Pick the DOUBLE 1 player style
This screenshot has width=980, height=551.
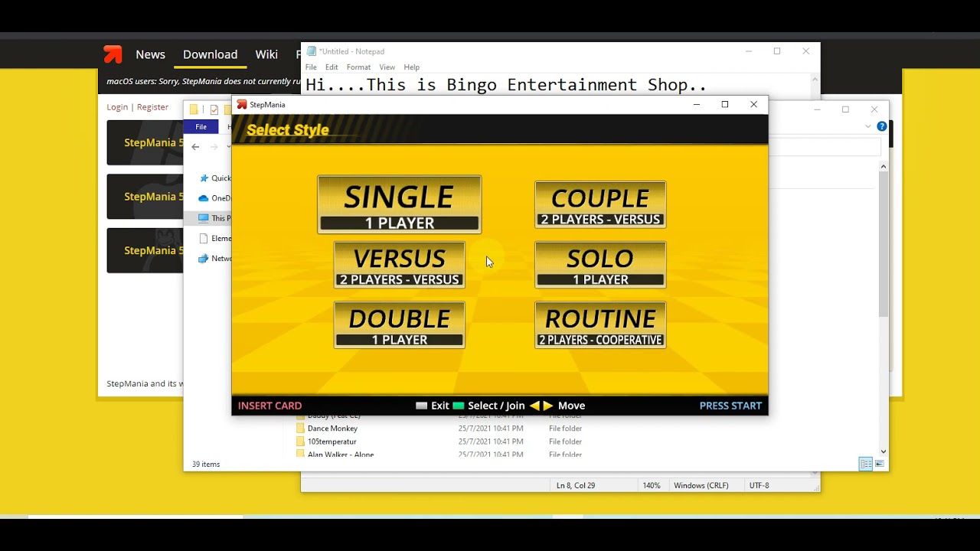(x=399, y=325)
